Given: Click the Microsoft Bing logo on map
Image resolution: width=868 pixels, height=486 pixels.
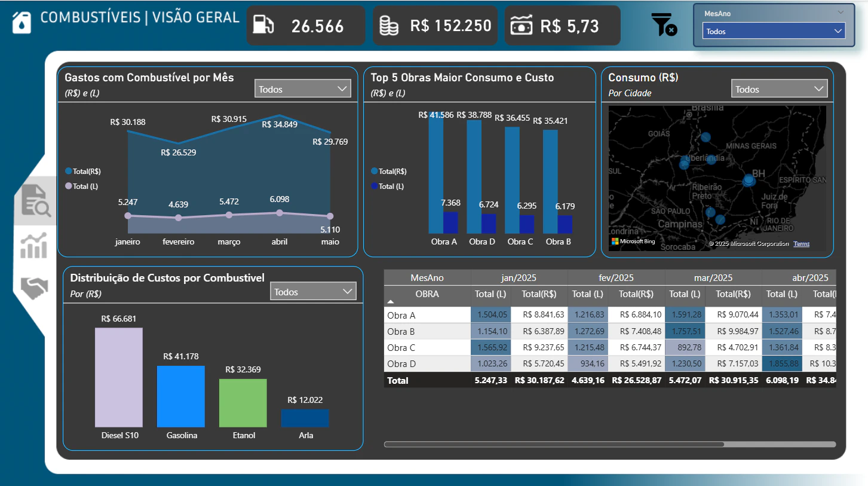Looking at the screenshot, I should [633, 242].
